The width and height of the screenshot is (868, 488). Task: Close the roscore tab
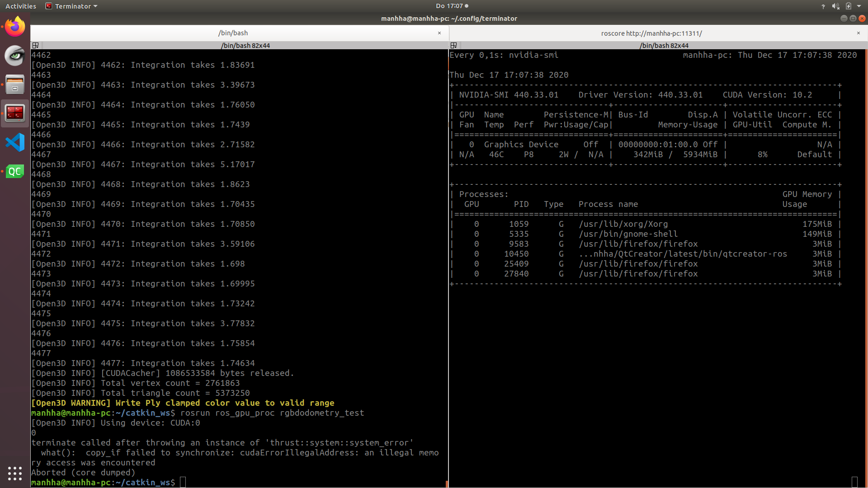click(858, 33)
